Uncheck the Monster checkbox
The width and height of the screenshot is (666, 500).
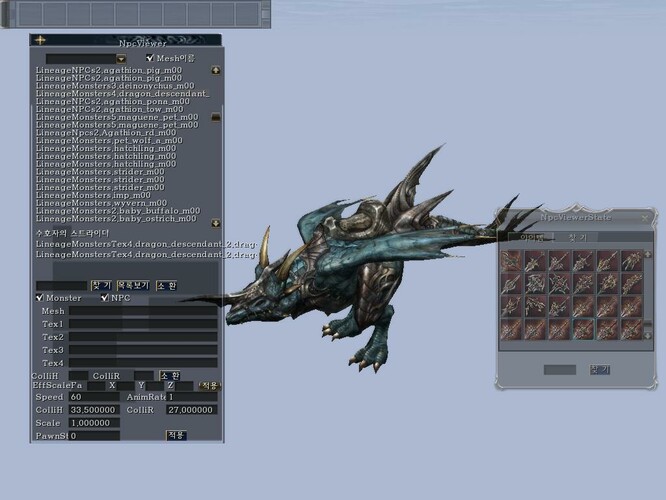(40, 298)
